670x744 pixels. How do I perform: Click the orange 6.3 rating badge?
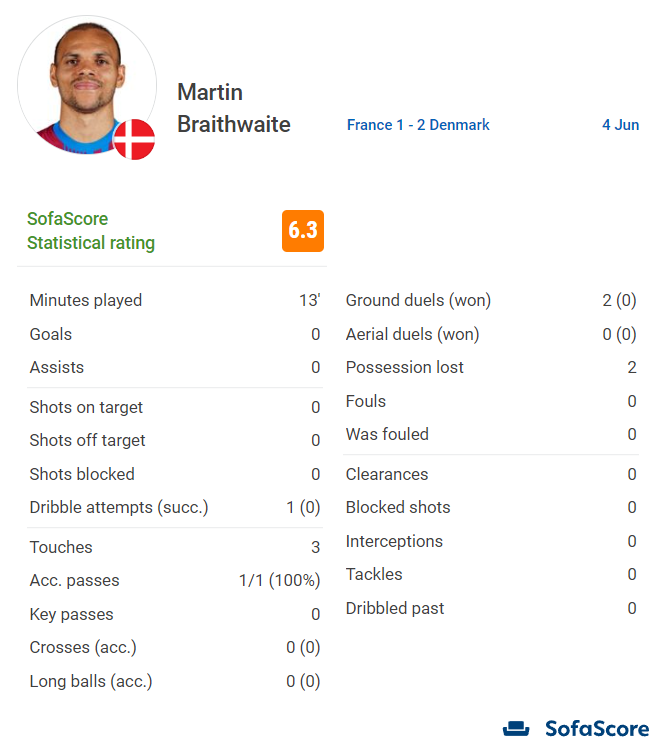[x=303, y=231]
